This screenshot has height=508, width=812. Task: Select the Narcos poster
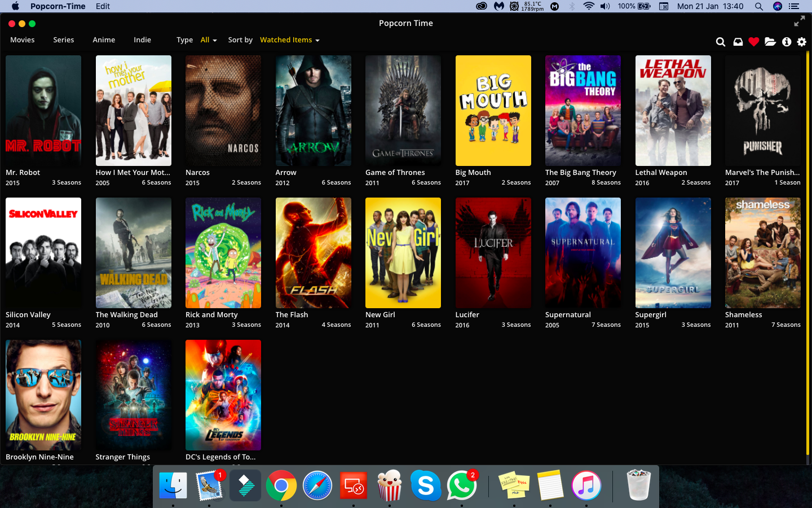223,111
